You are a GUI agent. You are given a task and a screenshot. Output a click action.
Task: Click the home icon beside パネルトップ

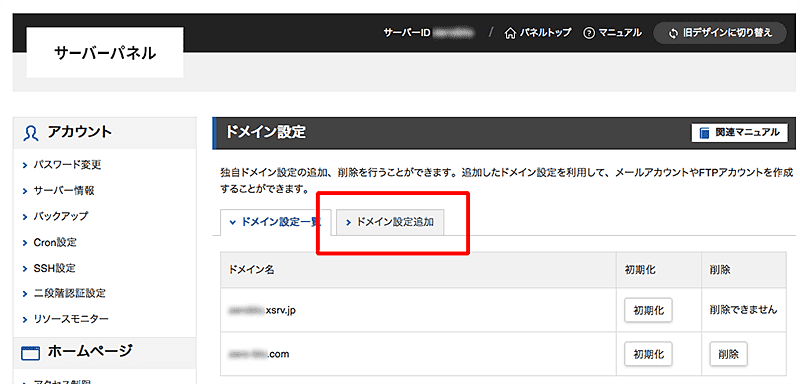[509, 34]
